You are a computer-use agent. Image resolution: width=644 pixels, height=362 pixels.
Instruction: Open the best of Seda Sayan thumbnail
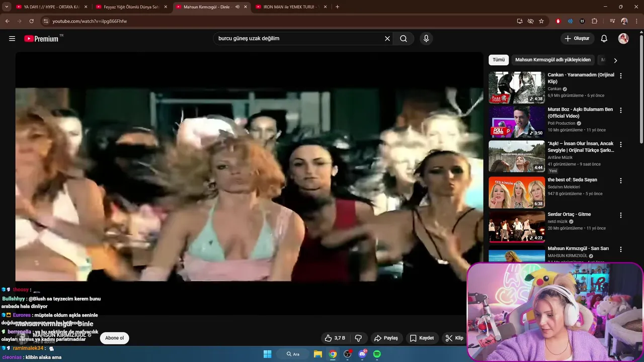click(x=517, y=192)
